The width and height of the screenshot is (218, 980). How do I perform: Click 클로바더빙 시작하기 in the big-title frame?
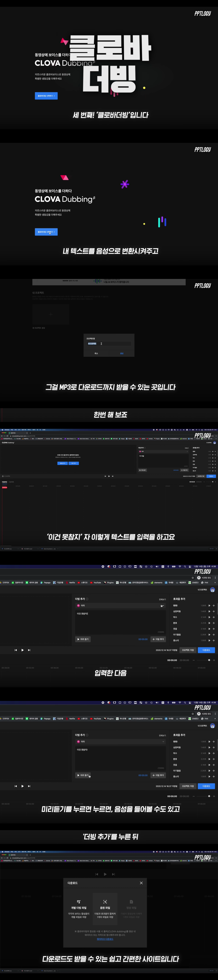(x=46, y=96)
